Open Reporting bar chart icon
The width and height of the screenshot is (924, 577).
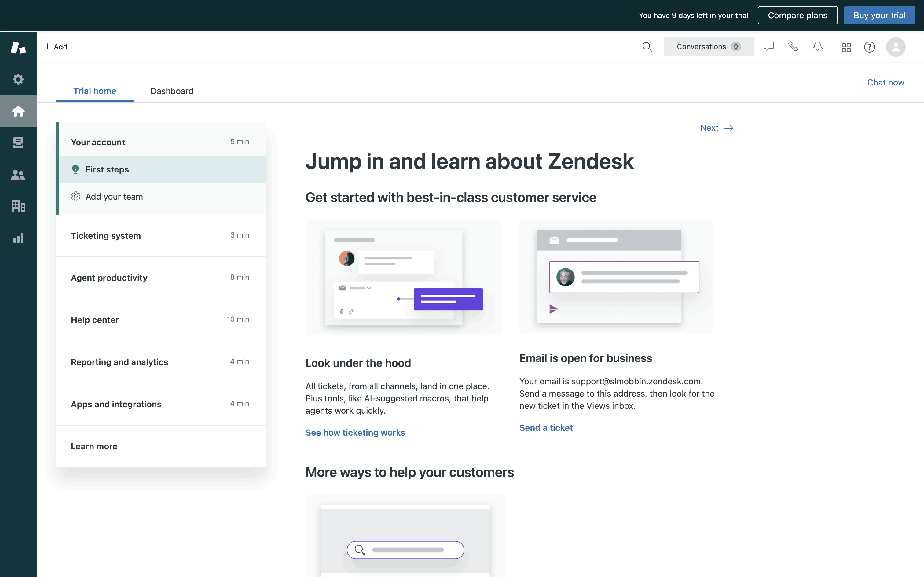pos(18,238)
